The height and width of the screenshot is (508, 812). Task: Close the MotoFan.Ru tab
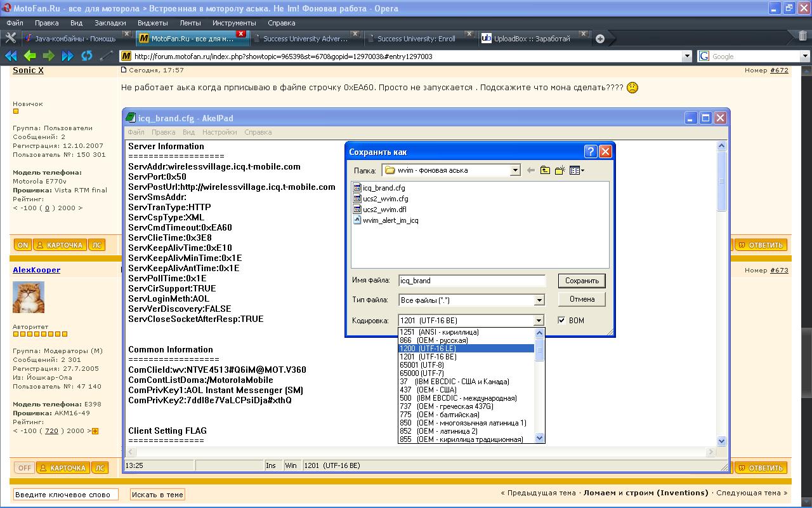(240, 34)
